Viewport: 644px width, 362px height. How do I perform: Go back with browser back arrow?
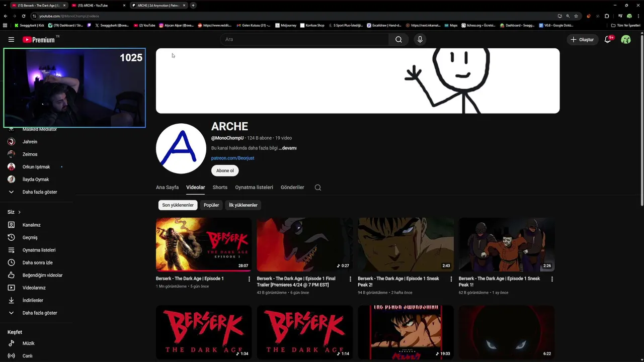[6, 16]
